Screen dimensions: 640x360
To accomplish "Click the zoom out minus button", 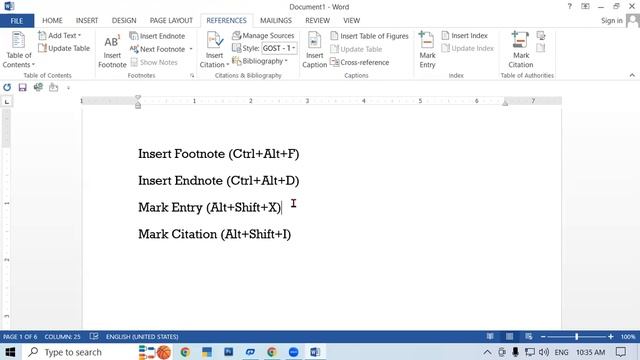I will pyautogui.click(x=543, y=337).
